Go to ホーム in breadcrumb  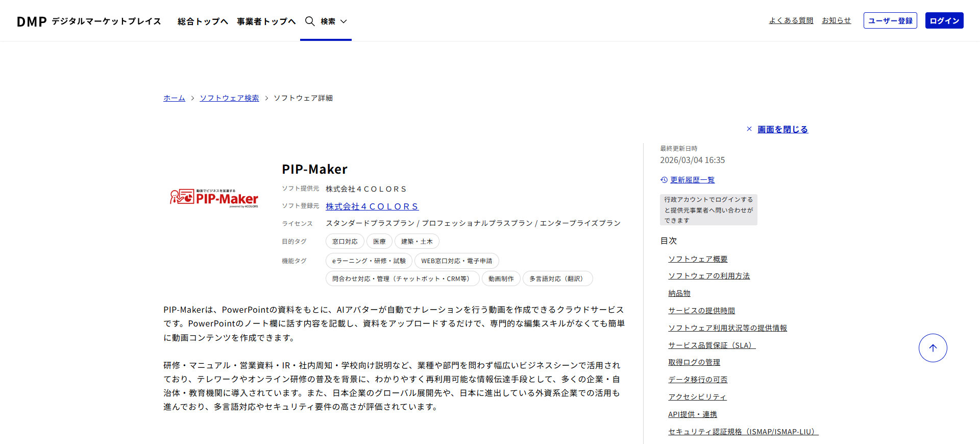click(x=174, y=98)
